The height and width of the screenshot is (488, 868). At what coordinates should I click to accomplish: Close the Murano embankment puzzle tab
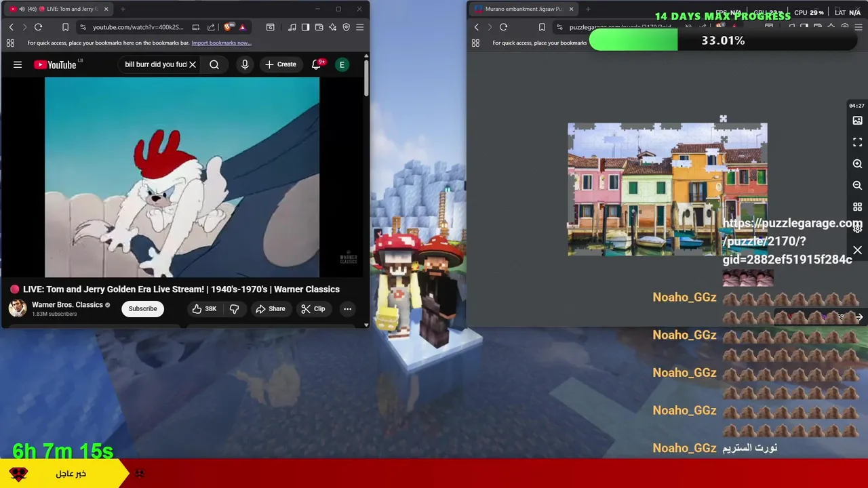[x=571, y=9]
